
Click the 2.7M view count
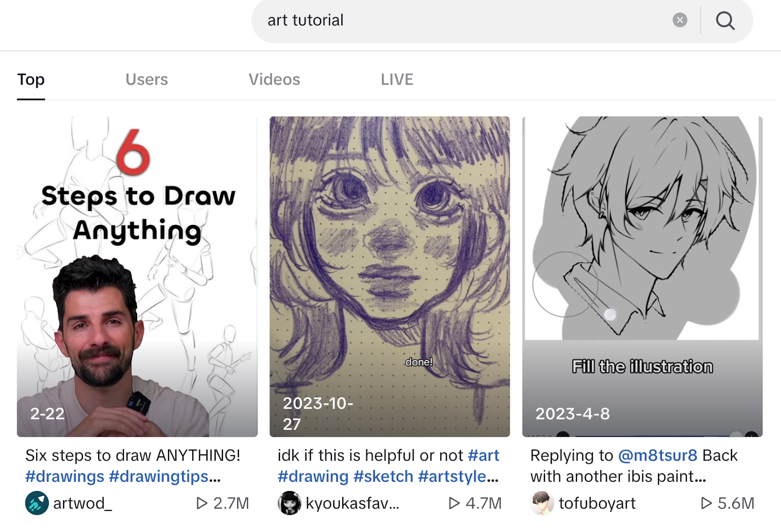click(231, 503)
